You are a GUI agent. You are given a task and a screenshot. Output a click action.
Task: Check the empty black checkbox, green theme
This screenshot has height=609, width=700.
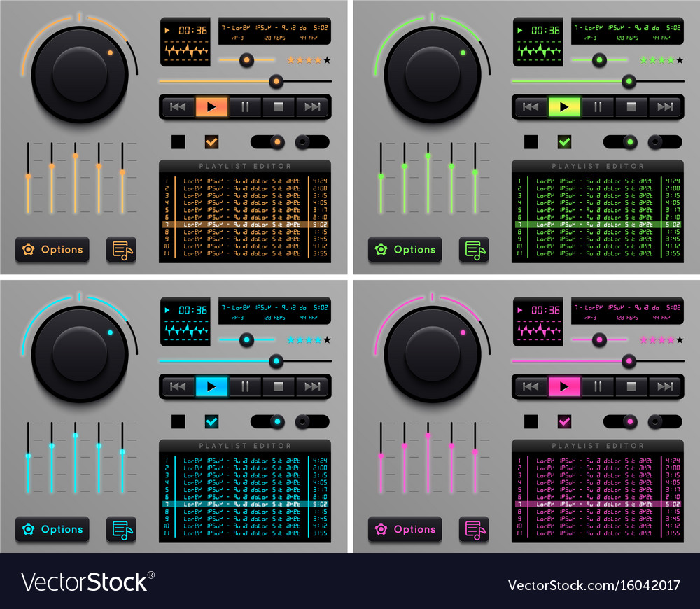(x=529, y=141)
